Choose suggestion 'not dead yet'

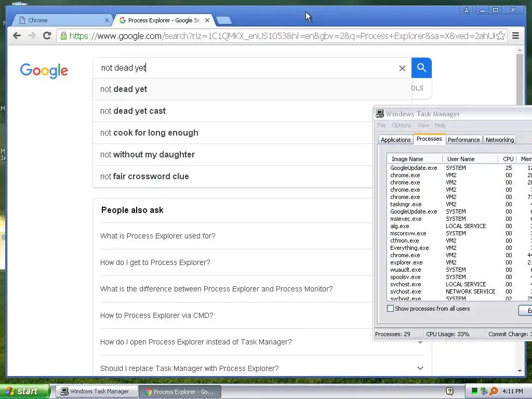tap(252, 89)
